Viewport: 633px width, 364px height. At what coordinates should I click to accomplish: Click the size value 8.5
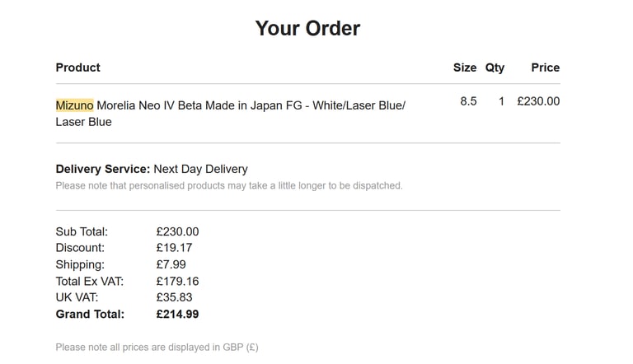pos(468,101)
